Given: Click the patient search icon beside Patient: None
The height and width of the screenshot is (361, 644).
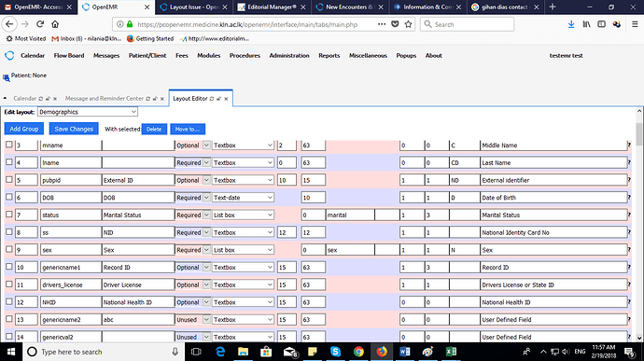Looking at the screenshot, I should pyautogui.click(x=7, y=77).
